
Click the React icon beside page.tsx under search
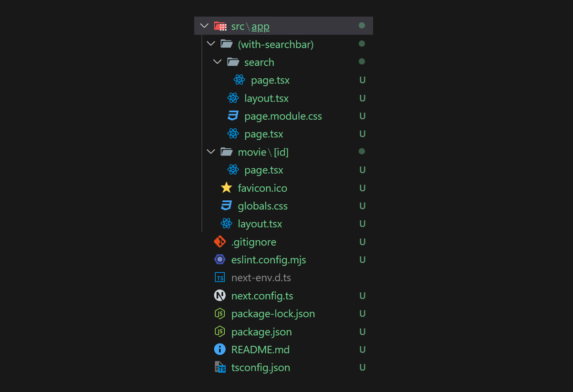click(240, 80)
